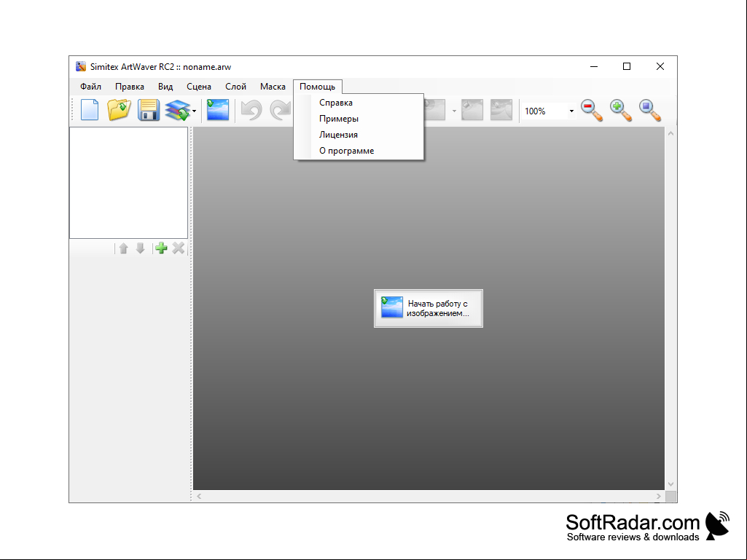Click the ArtWaver app icon in title bar
The height and width of the screenshot is (560, 747).
click(x=81, y=67)
